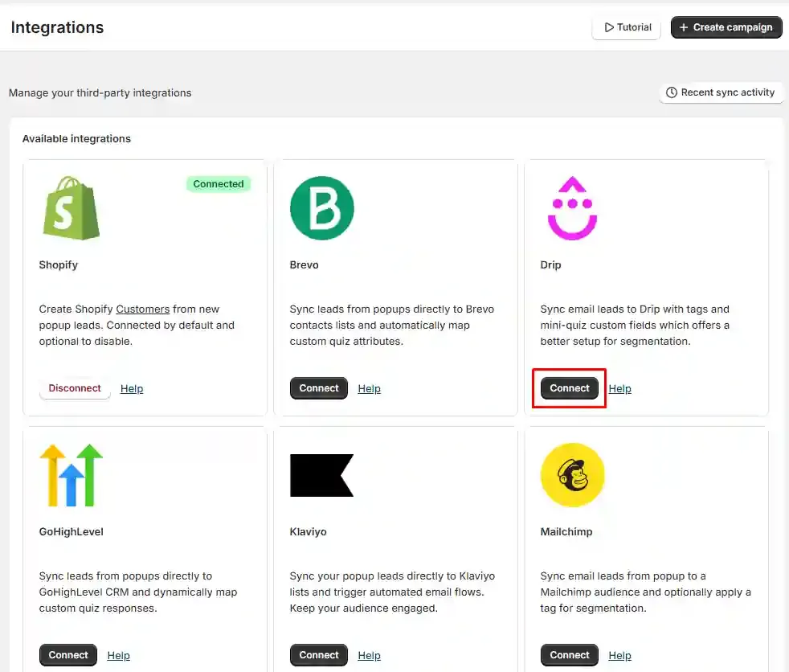Viewport: 789px width, 672px height.
Task: Connect the GoHighLevel integration
Action: (68, 655)
